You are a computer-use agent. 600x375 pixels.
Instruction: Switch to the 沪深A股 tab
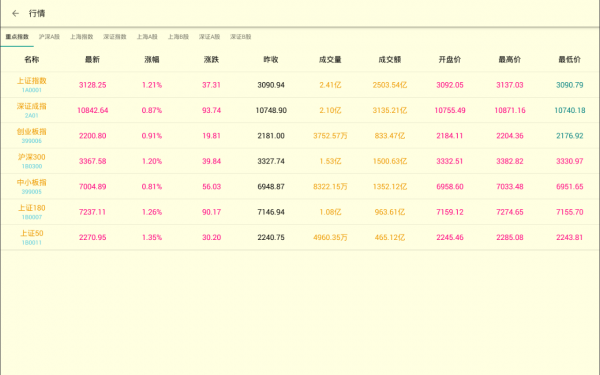49,37
